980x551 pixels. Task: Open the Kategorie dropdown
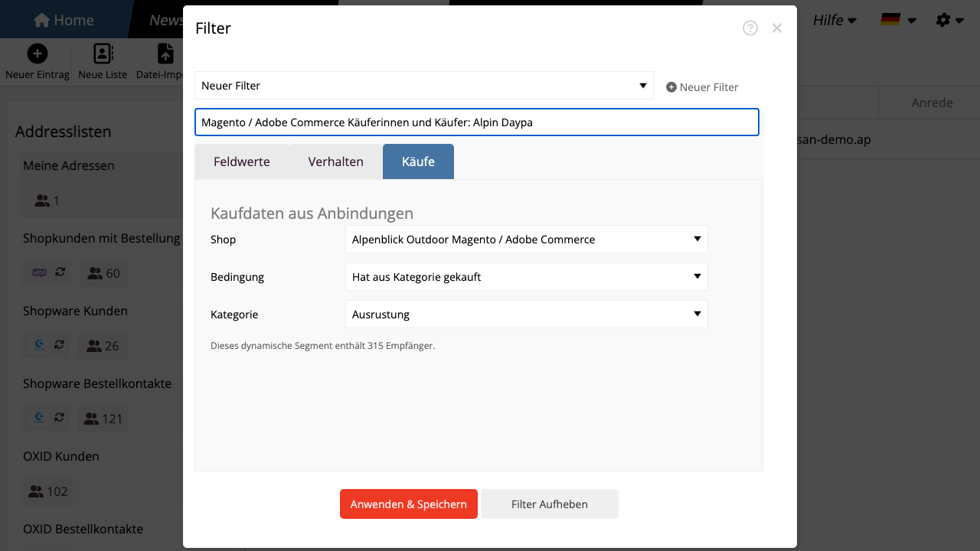coord(527,315)
